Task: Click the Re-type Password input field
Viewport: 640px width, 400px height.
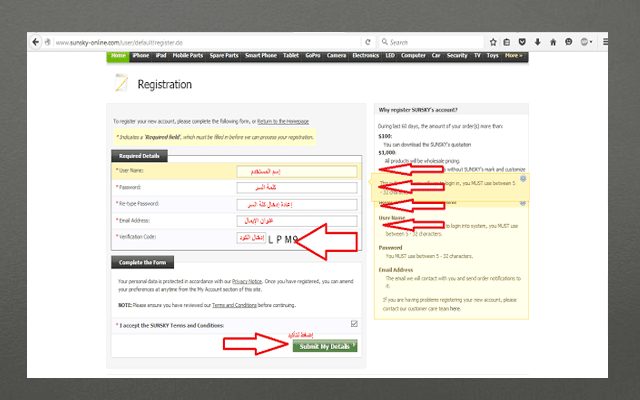Action: pos(297,204)
